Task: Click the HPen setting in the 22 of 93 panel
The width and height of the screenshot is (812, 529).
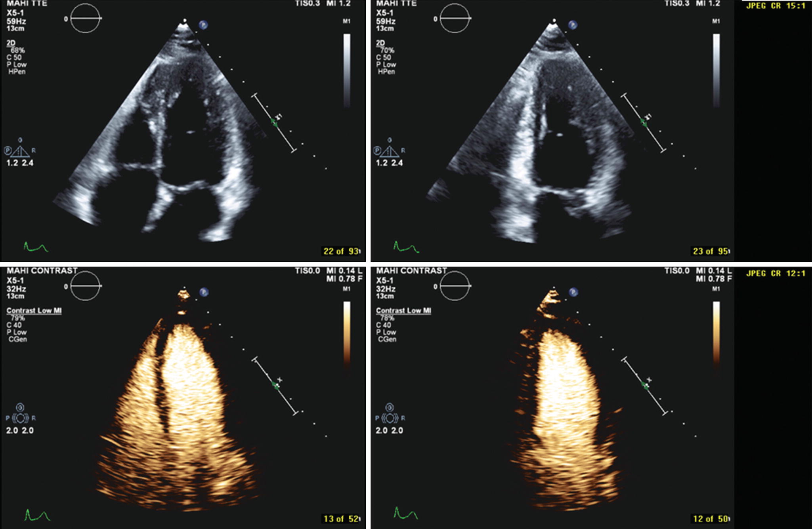Action: (x=17, y=72)
